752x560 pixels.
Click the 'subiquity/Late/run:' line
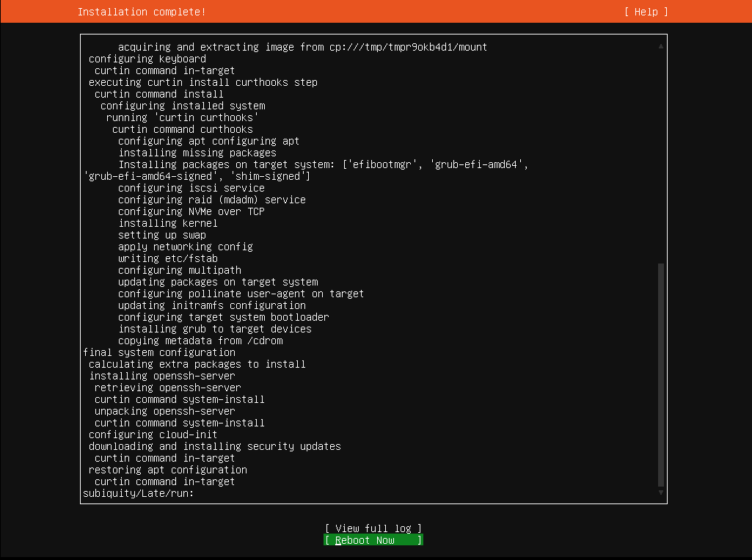click(138, 494)
